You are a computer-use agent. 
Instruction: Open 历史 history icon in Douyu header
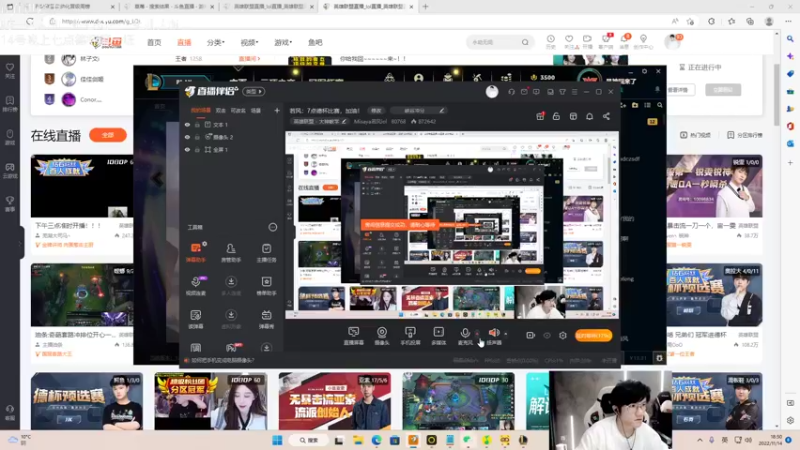coord(551,42)
